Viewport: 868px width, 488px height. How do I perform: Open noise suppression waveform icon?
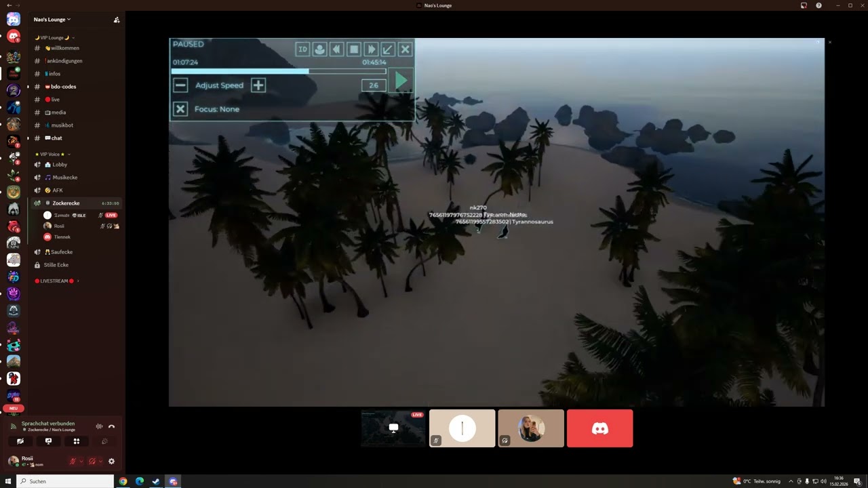coord(99,426)
